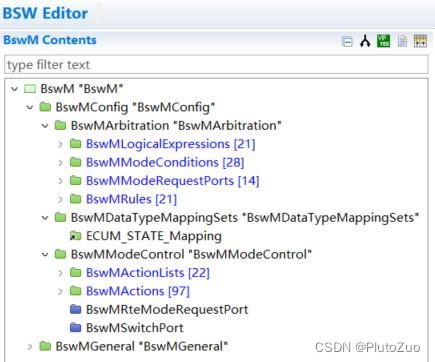Click the BswMModeRequestPorts folder icon
This screenshot has width=435, height=362.
(76, 180)
